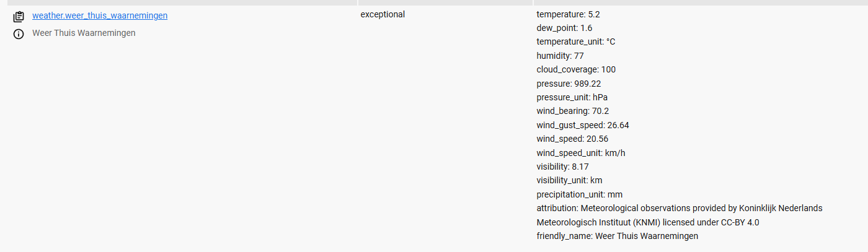Viewport: 868px width, 252px height.
Task: Select the 'wind_bearing: 70.2' attribute
Action: 572,111
